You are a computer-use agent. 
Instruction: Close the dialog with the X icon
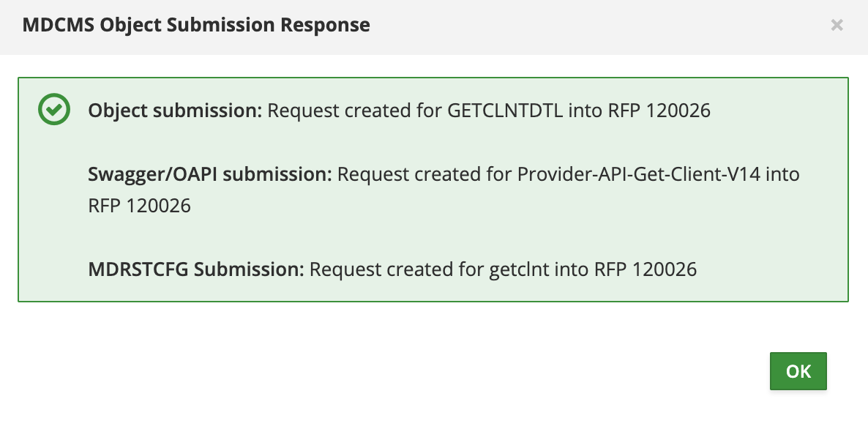click(837, 25)
